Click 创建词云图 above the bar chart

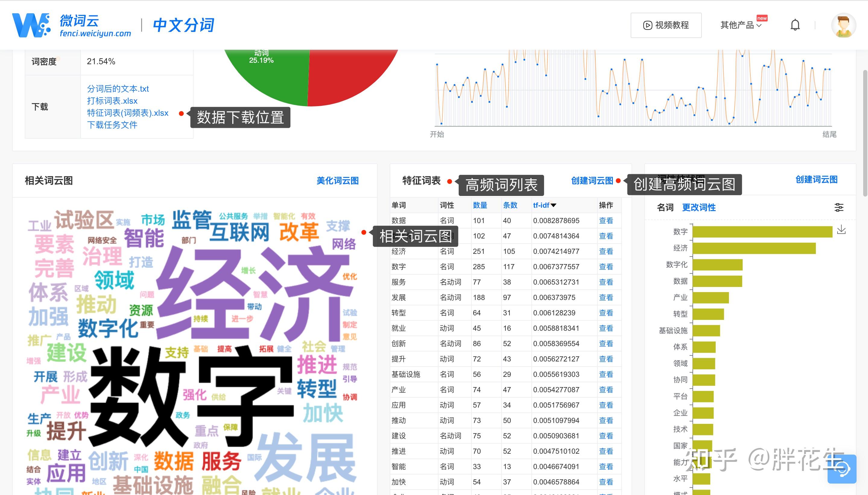[x=816, y=179]
